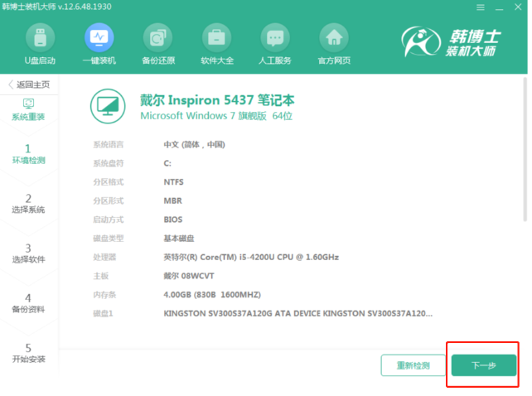Click the 分区格式 value NTFS
This screenshot has height=396, width=532.
tap(174, 182)
